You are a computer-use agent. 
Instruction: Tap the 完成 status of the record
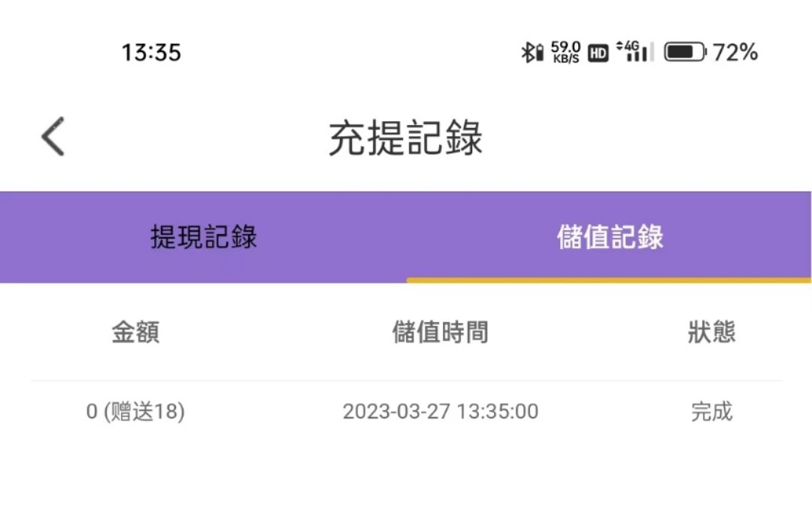[711, 412]
